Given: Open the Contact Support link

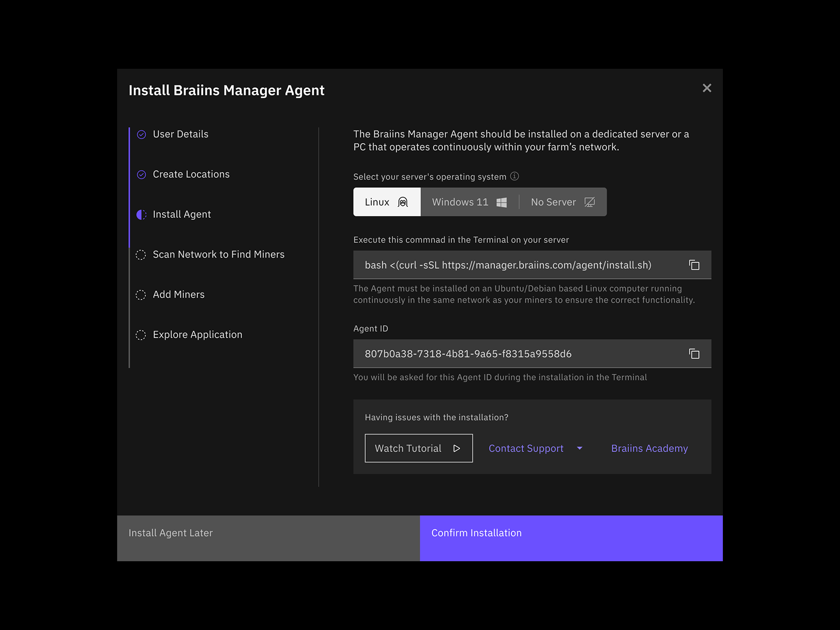Looking at the screenshot, I should pos(526,448).
